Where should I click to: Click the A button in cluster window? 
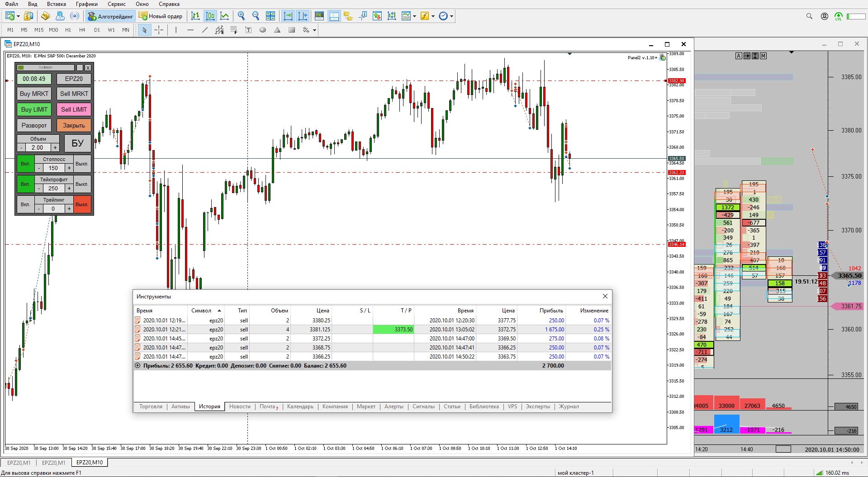(x=739, y=56)
